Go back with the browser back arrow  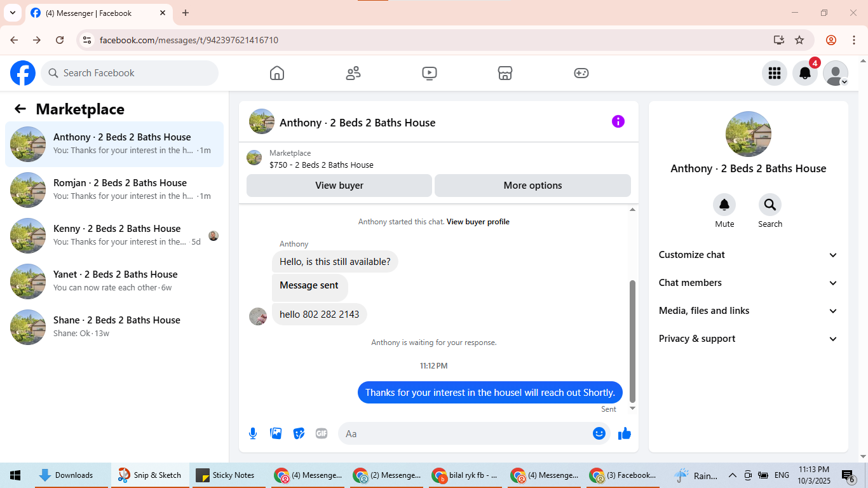(x=14, y=40)
